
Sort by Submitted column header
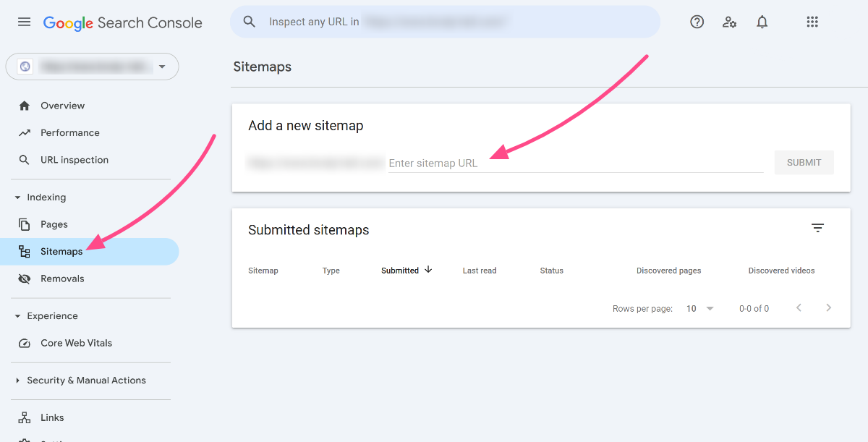coord(400,271)
